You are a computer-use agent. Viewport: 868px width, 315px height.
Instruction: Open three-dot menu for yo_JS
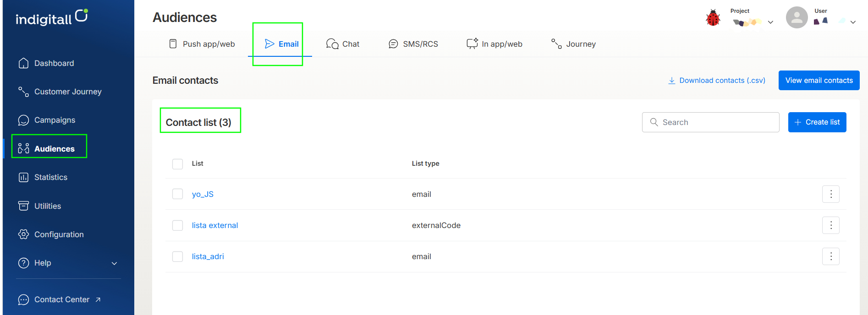831,194
